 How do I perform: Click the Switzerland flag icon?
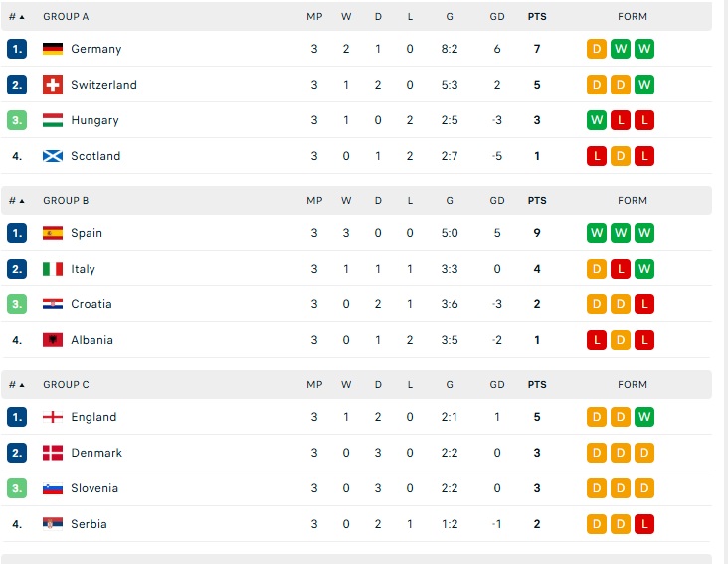53,85
